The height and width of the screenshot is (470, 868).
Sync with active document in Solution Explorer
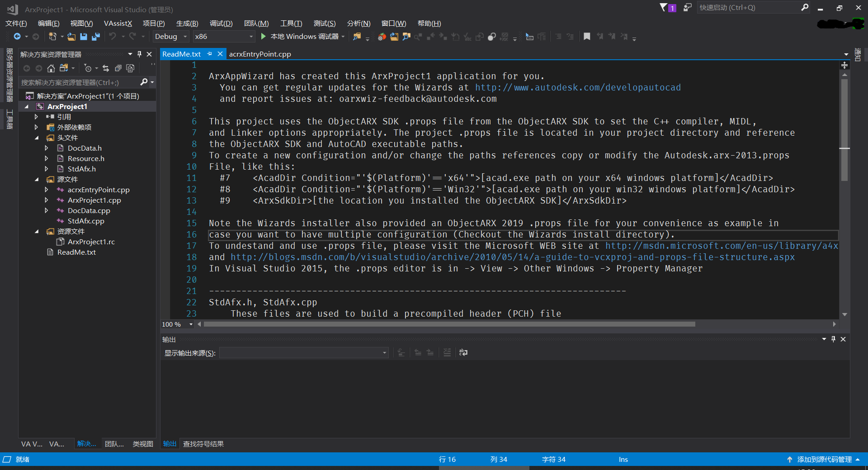(106, 68)
